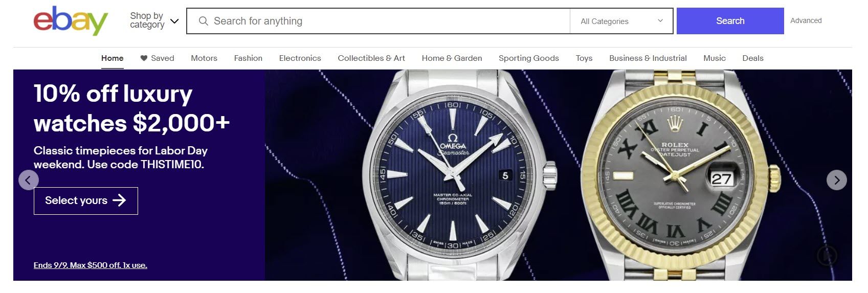Open Collectibles & Art category
The image size is (868, 293).
[x=371, y=58]
